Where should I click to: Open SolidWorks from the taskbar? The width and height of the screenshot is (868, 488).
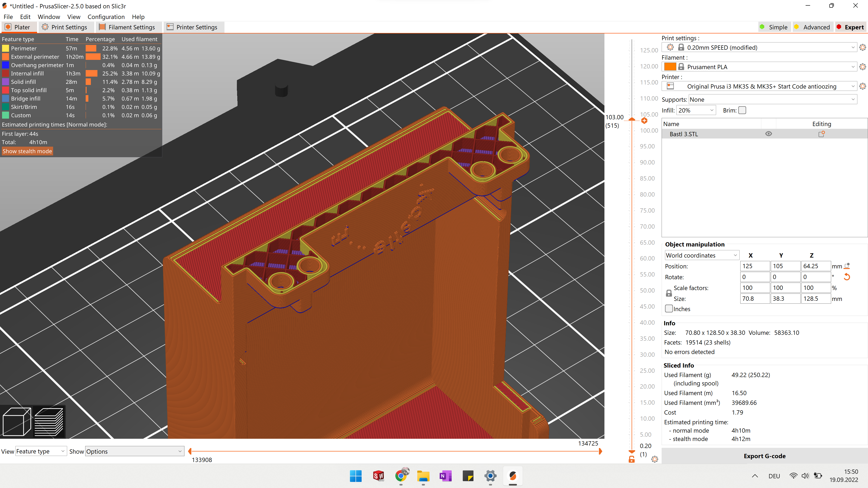pyautogui.click(x=378, y=476)
